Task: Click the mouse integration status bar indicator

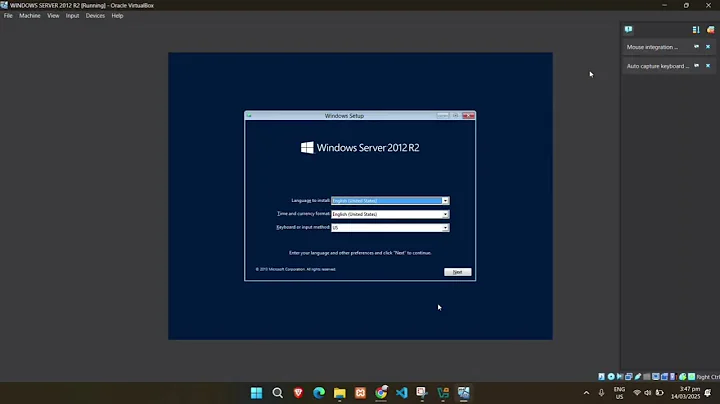Action: [683, 376]
